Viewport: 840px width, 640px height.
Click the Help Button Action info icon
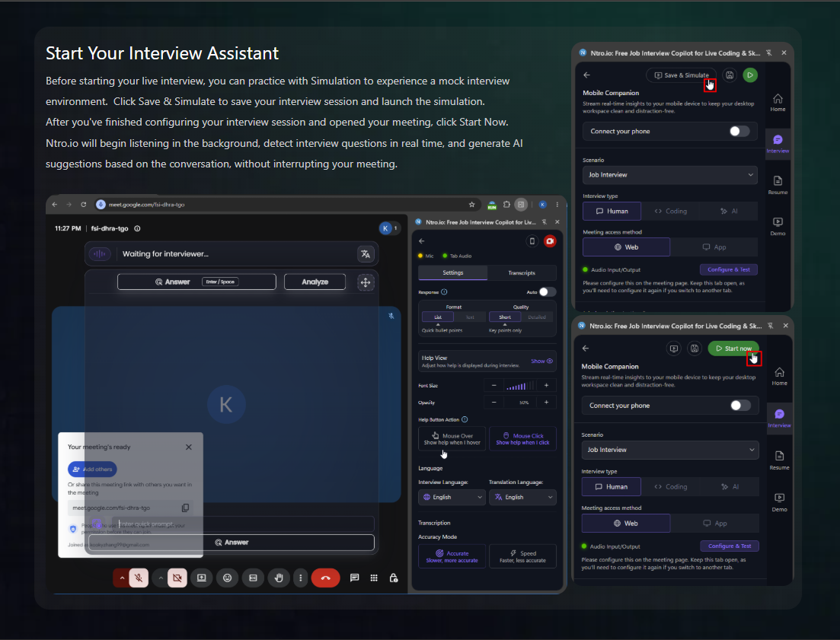click(465, 419)
